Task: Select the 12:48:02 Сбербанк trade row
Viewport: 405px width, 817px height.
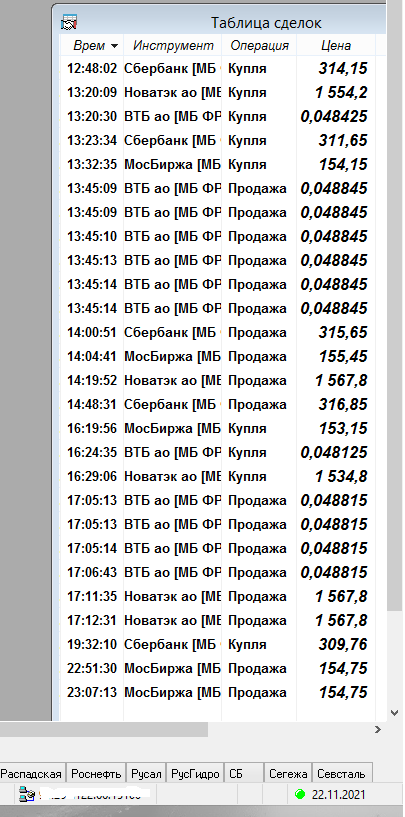Action: [x=218, y=68]
